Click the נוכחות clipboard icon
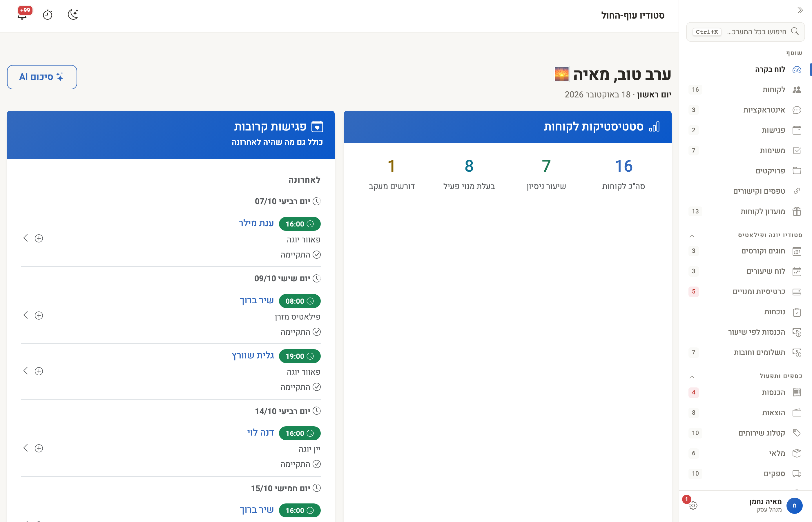This screenshot has width=812, height=522. (x=797, y=312)
